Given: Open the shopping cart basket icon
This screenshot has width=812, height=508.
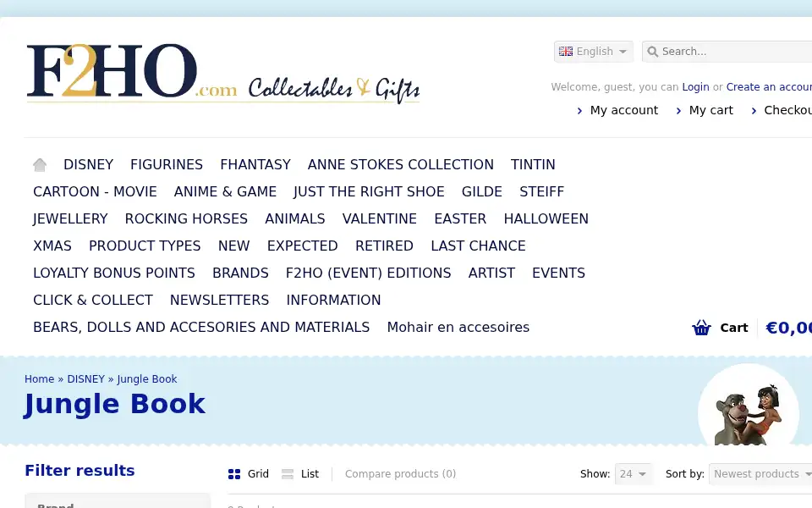Looking at the screenshot, I should (x=701, y=328).
